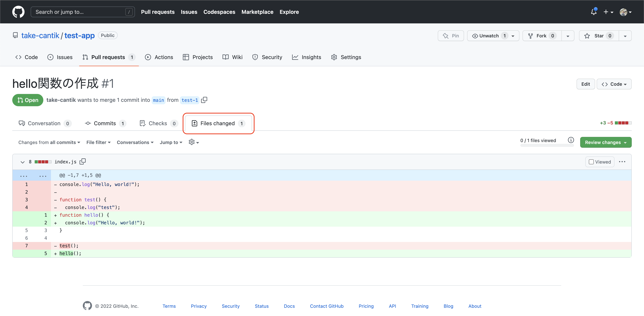Open the File filter dropdown

coord(98,142)
